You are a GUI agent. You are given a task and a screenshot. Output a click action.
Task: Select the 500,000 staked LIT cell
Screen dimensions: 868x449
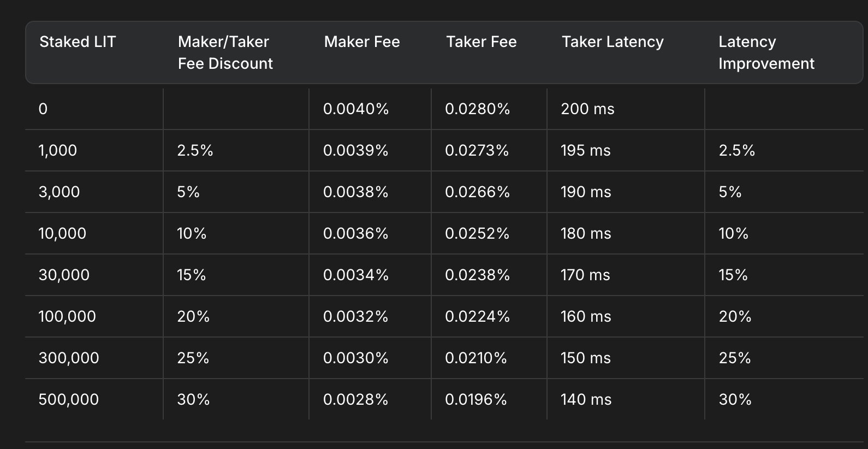click(69, 399)
